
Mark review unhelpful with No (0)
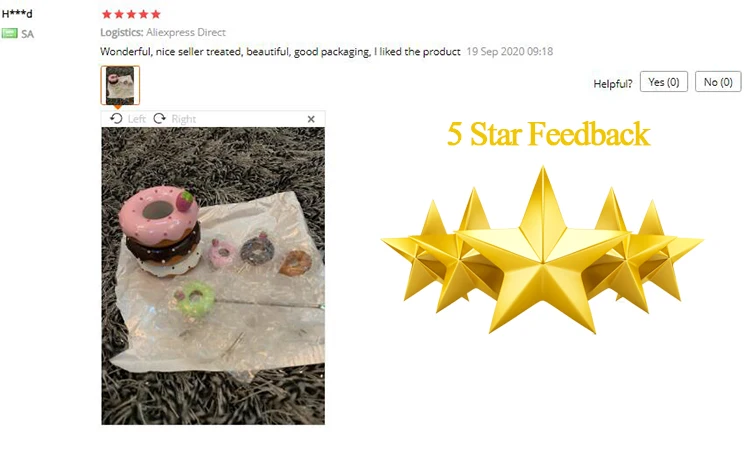coord(718,82)
